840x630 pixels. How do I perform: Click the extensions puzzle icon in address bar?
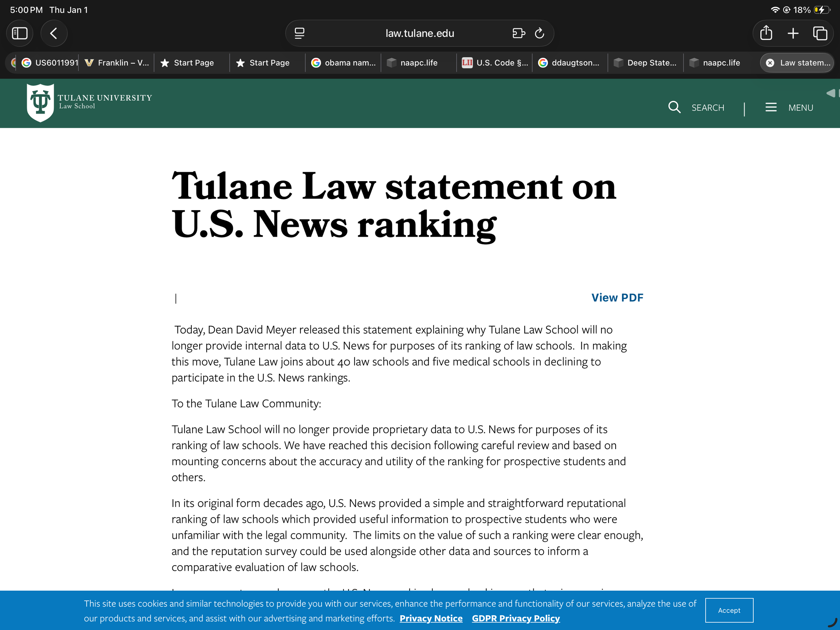pyautogui.click(x=518, y=33)
